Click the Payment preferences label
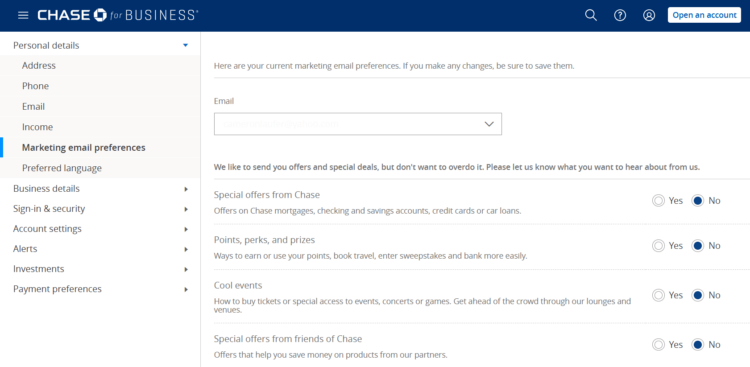Image resolution: width=750 pixels, height=367 pixels. 57,289
